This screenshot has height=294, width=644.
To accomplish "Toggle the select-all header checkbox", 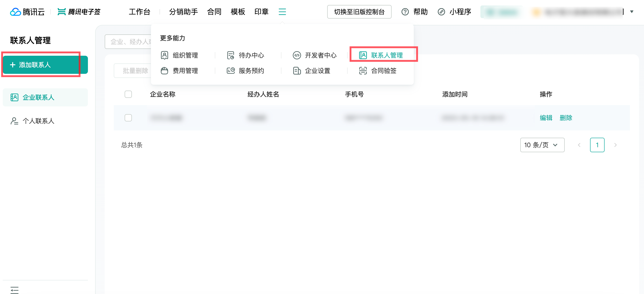I will 128,94.
